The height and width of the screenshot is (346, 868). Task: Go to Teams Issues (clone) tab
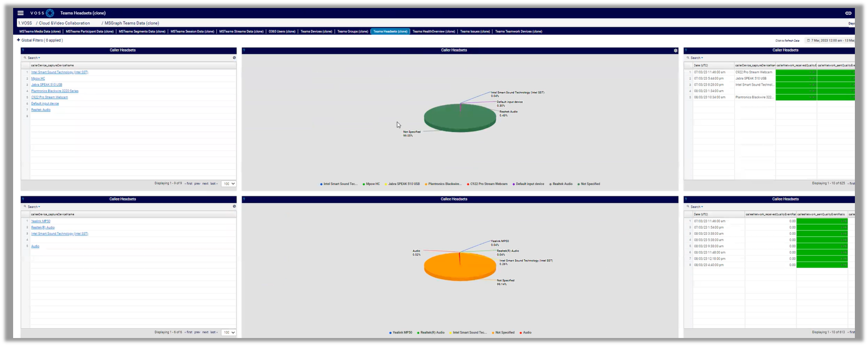(475, 31)
